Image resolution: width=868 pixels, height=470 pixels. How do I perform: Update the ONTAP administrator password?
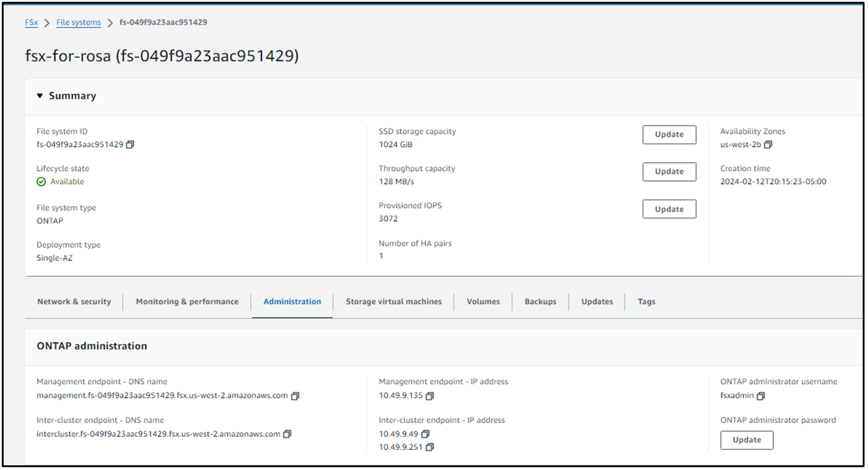point(747,440)
